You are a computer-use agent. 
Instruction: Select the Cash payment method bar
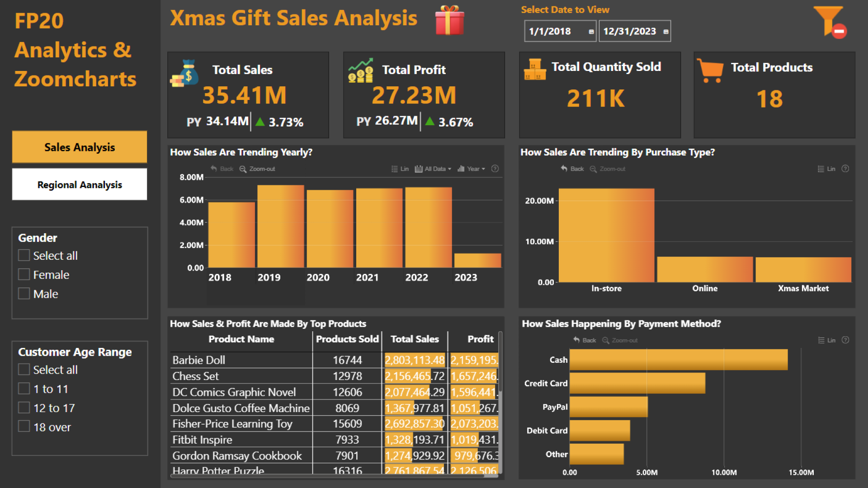pos(679,359)
